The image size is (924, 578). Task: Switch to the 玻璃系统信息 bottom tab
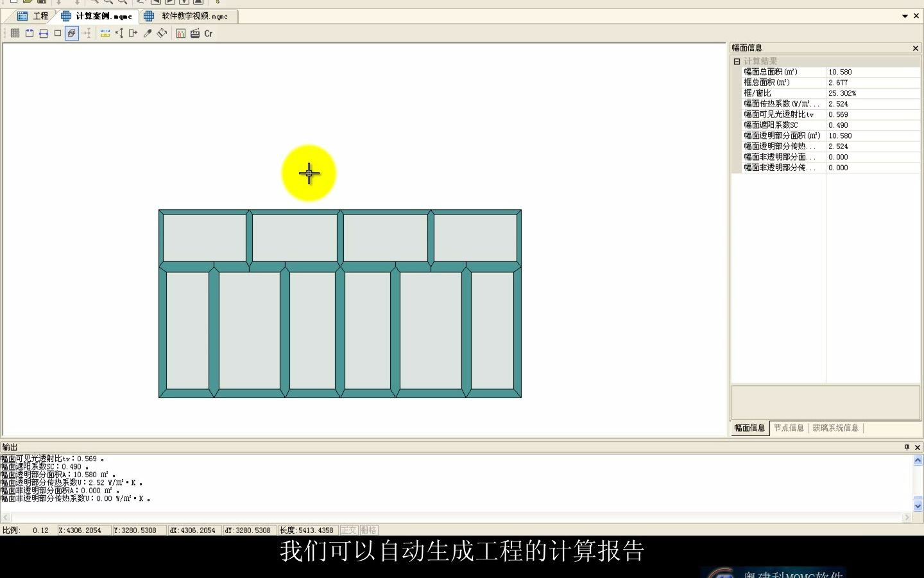tap(835, 428)
